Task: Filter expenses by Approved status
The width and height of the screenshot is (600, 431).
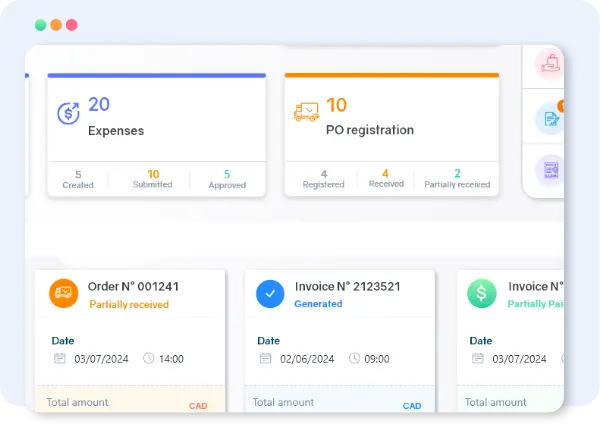Action: (x=227, y=178)
